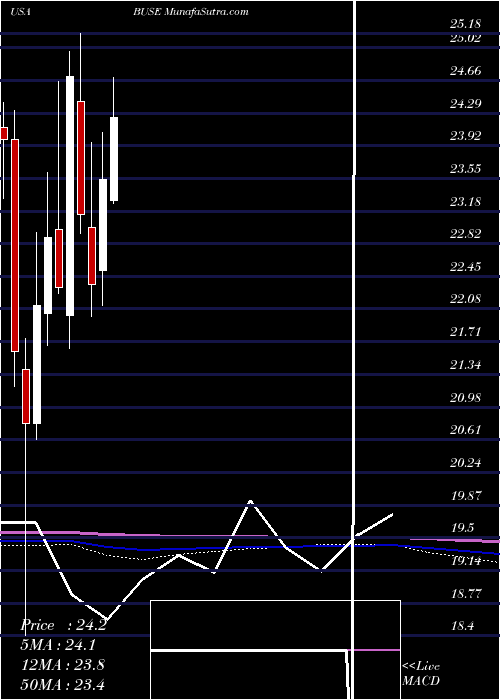Select the 23.92 price axis label

(x=465, y=136)
